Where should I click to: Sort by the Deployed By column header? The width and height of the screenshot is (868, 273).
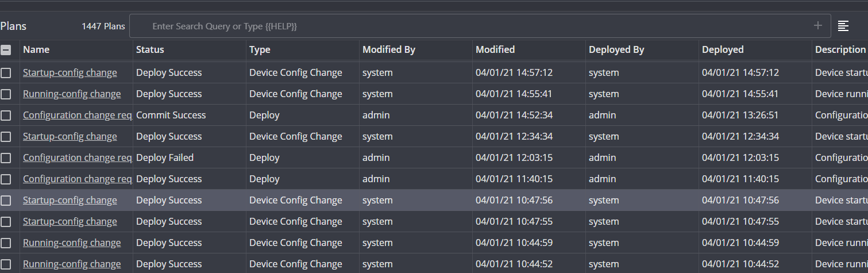tap(616, 50)
